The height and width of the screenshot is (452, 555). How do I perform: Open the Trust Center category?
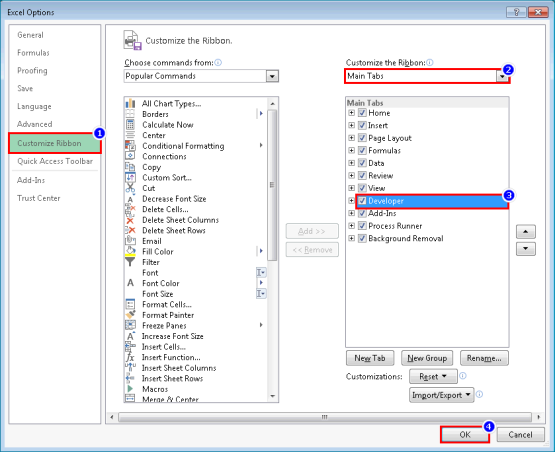click(39, 198)
